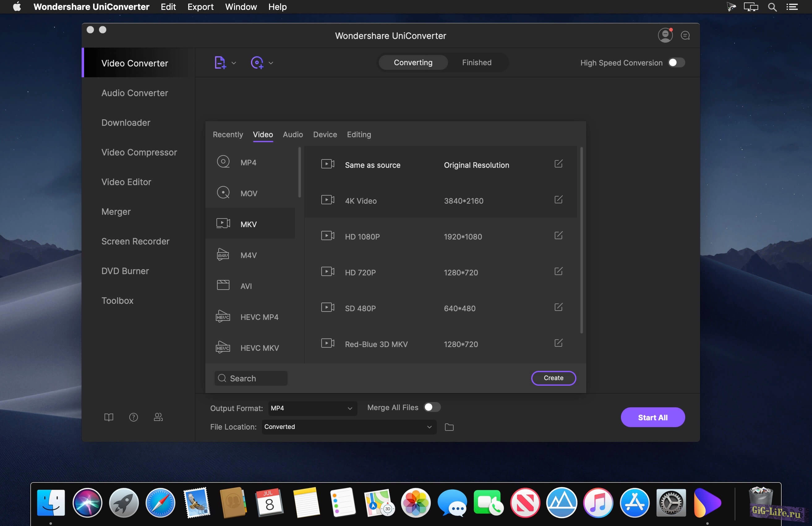Switch to the Finished tab

[477, 63]
